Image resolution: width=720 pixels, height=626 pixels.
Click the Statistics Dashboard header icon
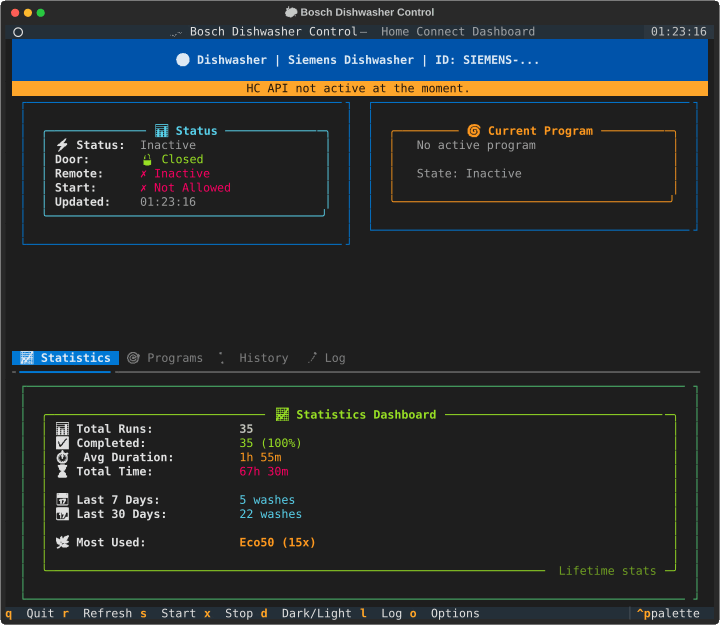point(282,414)
